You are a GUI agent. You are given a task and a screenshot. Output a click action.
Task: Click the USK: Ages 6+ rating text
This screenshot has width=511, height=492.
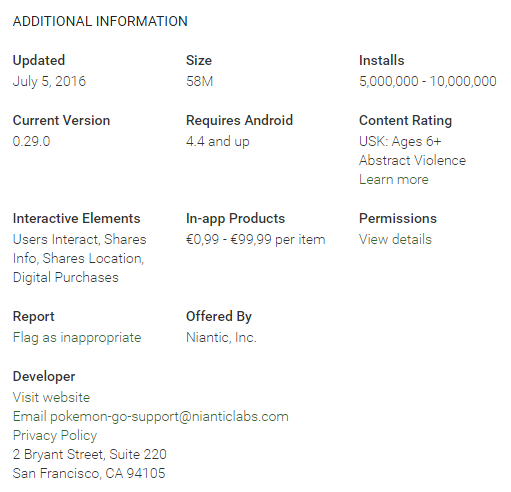pyautogui.click(x=400, y=141)
